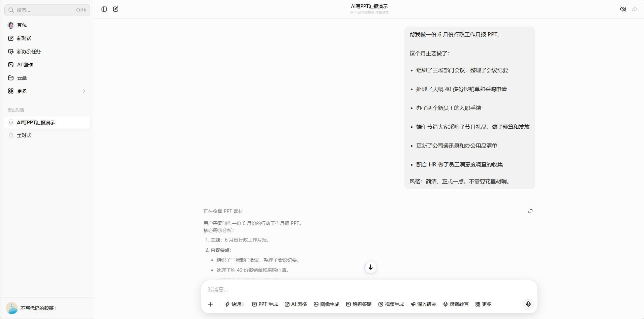This screenshot has width=644, height=319.
Task: Open the 快速 mode dropdown
Action: [235, 304]
